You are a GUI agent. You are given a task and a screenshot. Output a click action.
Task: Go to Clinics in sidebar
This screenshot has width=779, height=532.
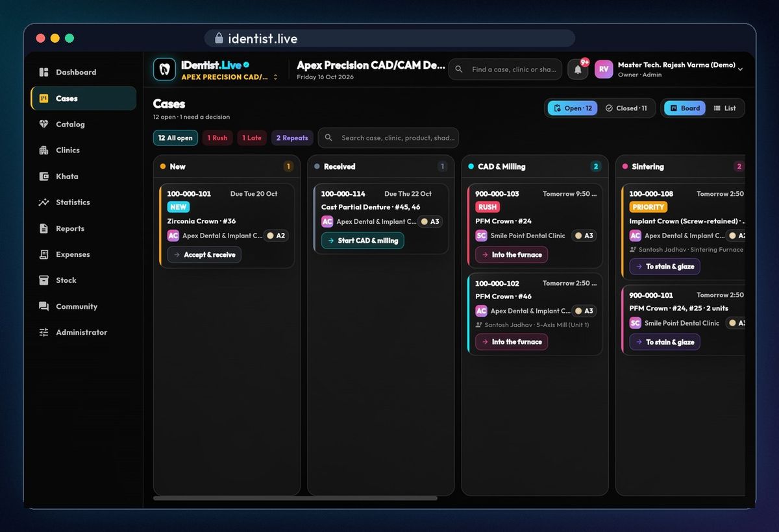point(83,150)
